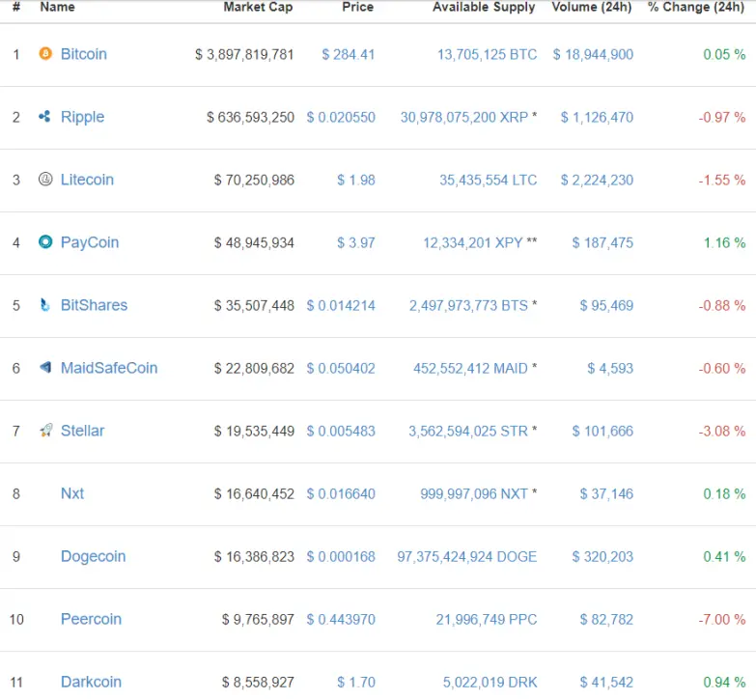
Task: Click supply 3,562,594,025 STR
Action: point(468,431)
